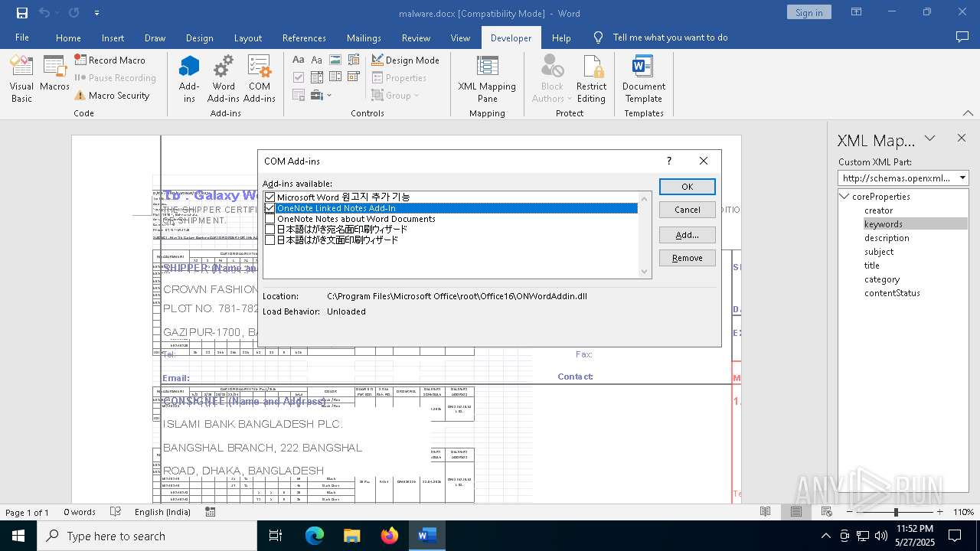The image size is (980, 551).
Task: Open Custom XML Part combo box
Action: 903,178
